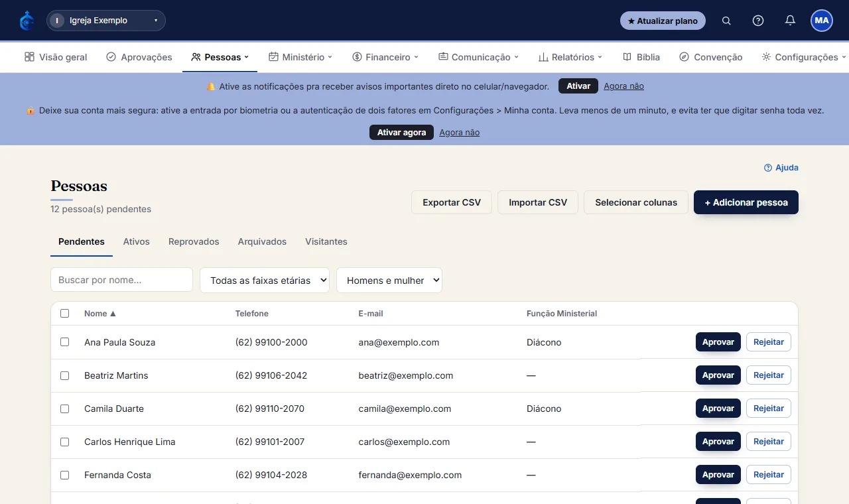Open the Aprovações page
849x504 pixels.
tap(139, 57)
